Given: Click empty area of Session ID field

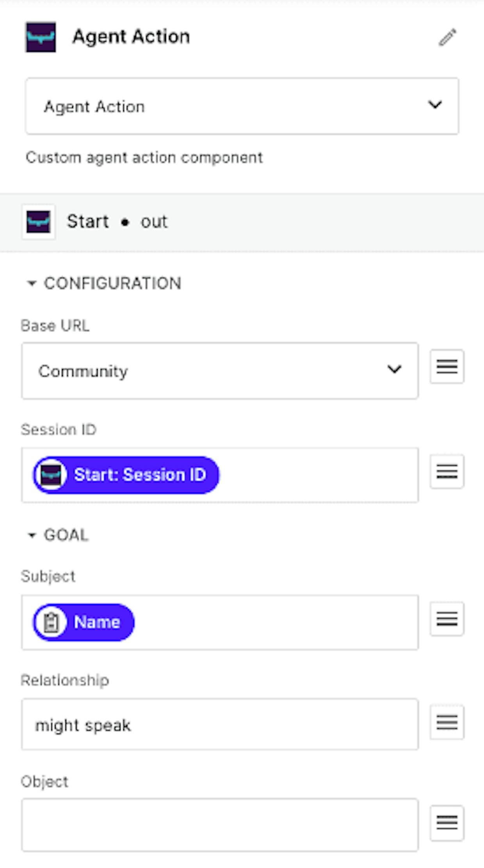Looking at the screenshot, I should (318, 475).
